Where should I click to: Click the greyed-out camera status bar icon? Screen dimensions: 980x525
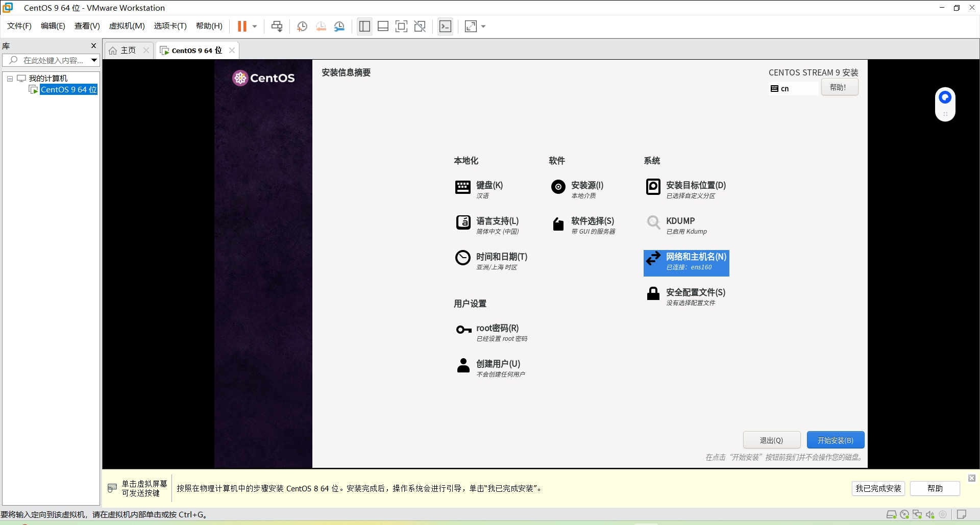(x=943, y=514)
